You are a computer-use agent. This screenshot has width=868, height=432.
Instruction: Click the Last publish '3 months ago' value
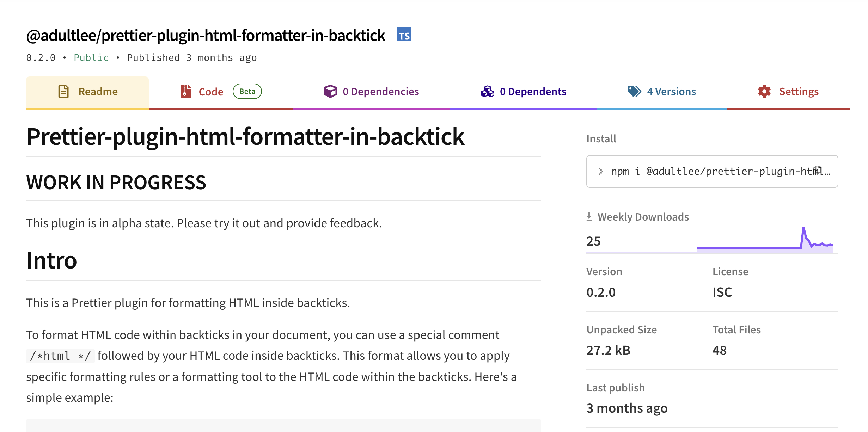pos(627,408)
